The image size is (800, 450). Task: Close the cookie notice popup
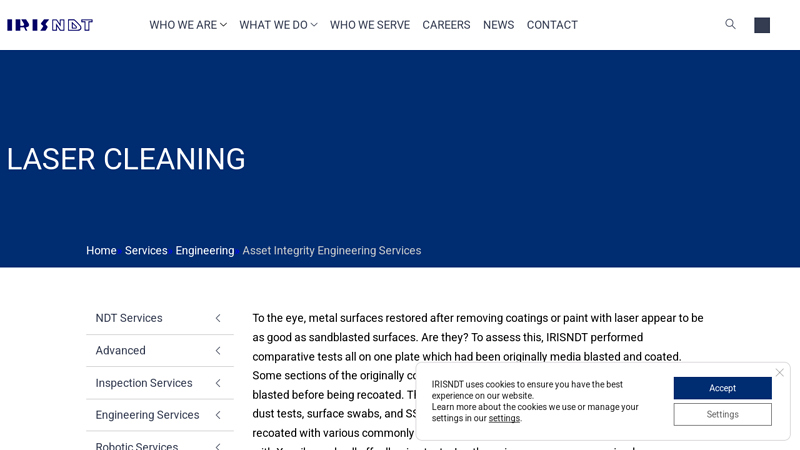coord(780,373)
